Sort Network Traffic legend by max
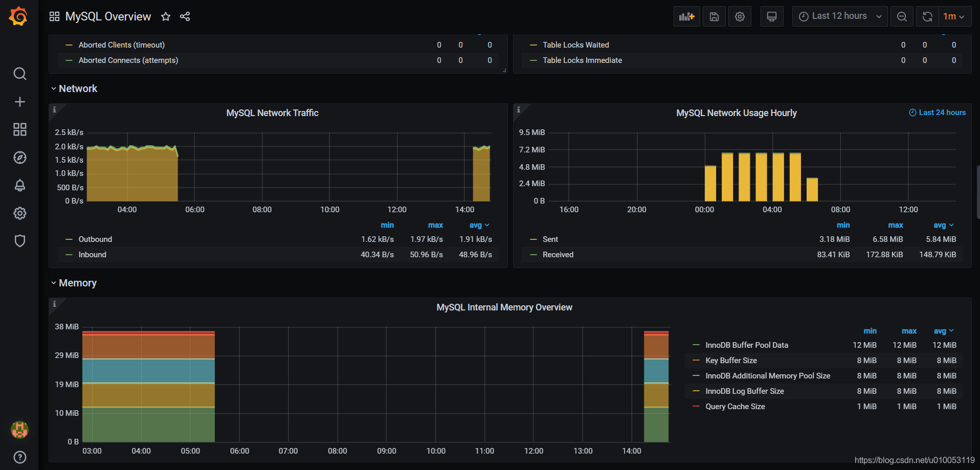The width and height of the screenshot is (980, 470). click(435, 225)
